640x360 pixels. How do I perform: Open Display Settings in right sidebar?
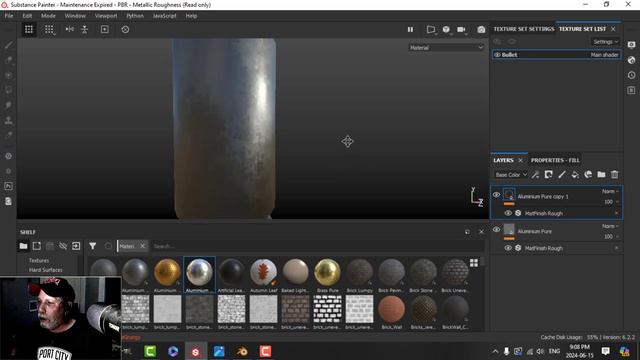(631, 45)
